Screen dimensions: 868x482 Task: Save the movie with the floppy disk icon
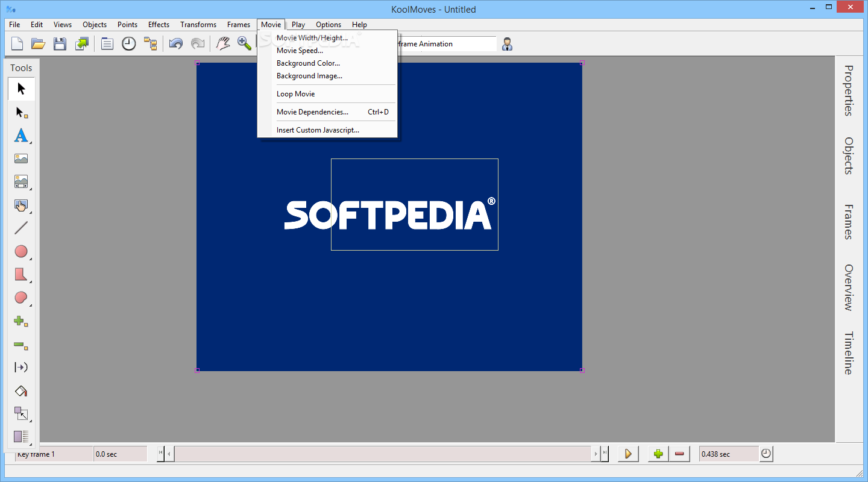coord(60,43)
